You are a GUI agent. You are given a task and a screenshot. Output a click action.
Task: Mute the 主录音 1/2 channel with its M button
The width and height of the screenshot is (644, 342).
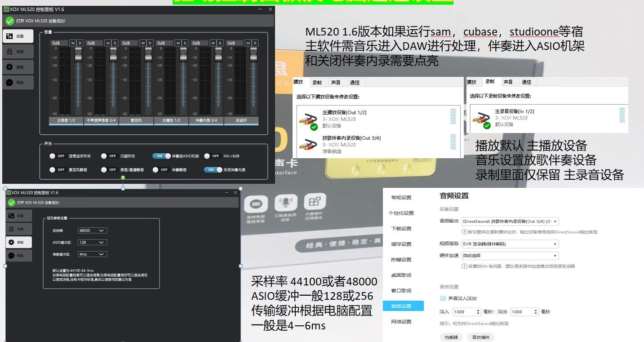[x=73, y=43]
